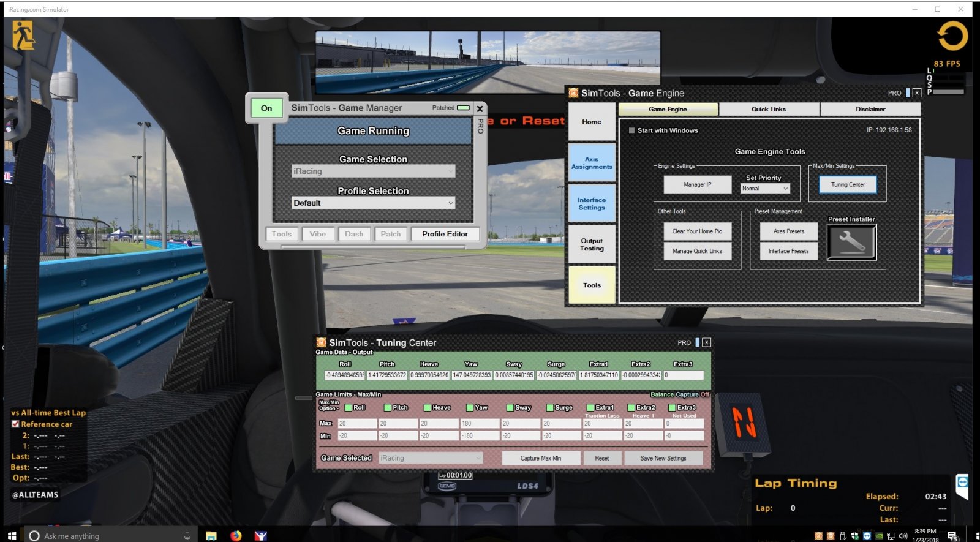The image size is (980, 542).
Task: Click the Pitch game data output field
Action: pos(387,375)
